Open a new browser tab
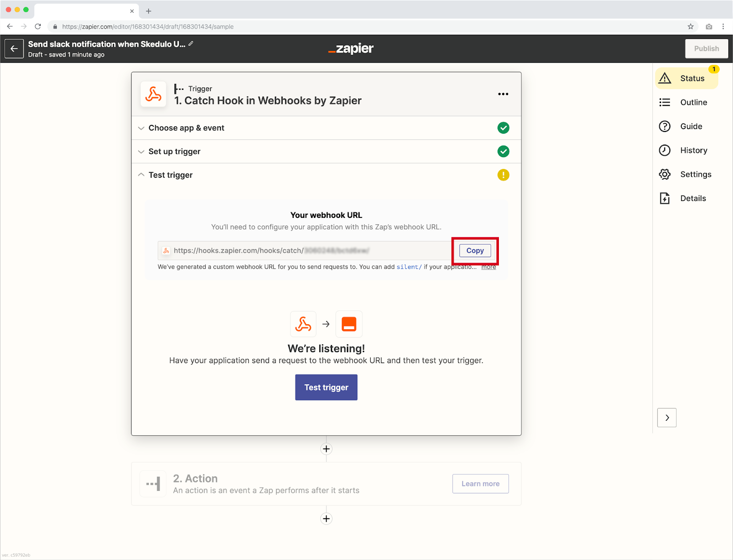733x560 pixels. coord(148,11)
